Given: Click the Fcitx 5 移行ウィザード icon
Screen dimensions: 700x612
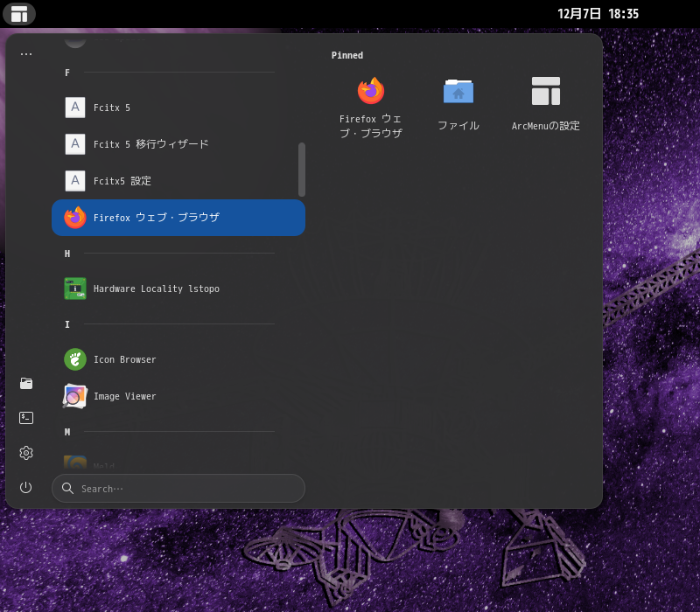Looking at the screenshot, I should point(75,144).
